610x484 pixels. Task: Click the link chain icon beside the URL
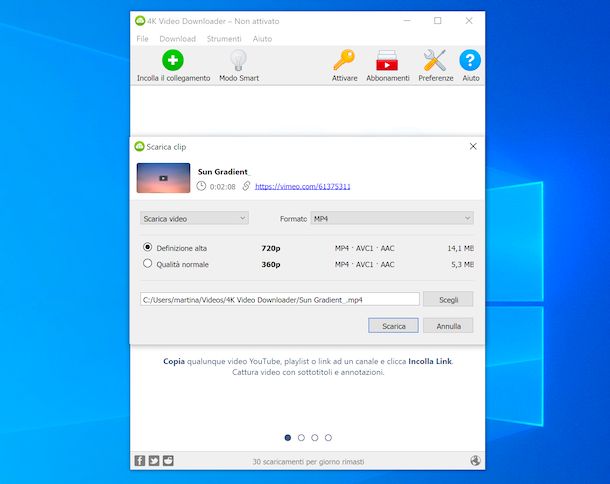246,186
